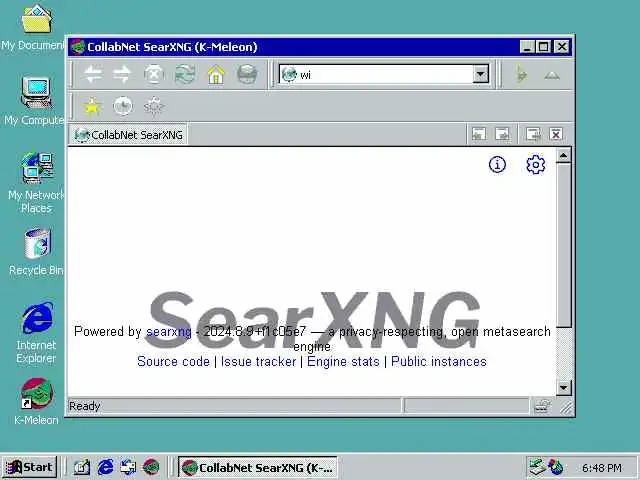
Task: Click K-Meleon title bar app icon
Action: coord(78,47)
